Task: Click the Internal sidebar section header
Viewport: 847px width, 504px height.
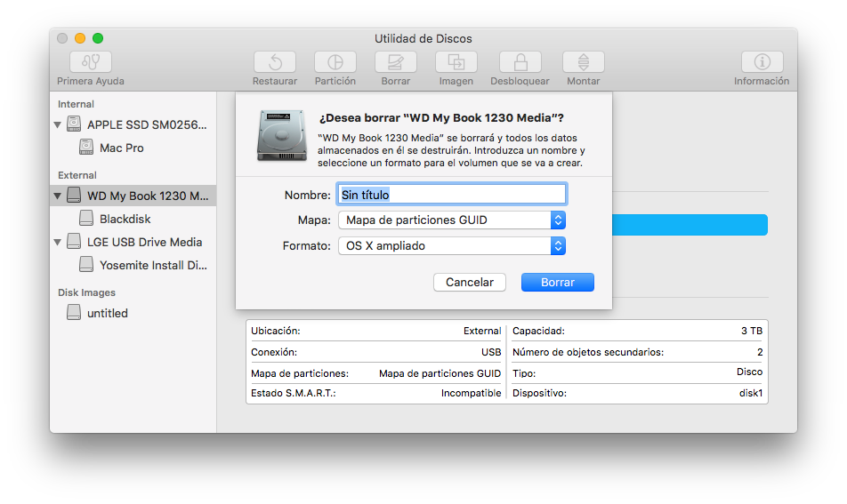Action: point(76,104)
